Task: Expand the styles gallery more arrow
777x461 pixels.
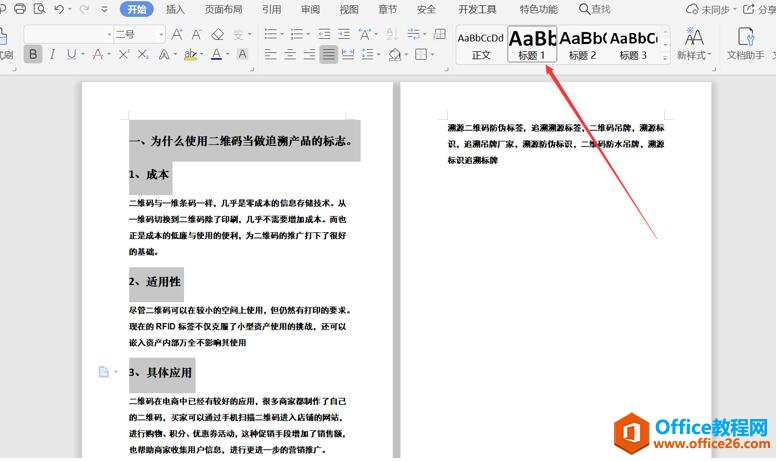Action: click(x=665, y=58)
